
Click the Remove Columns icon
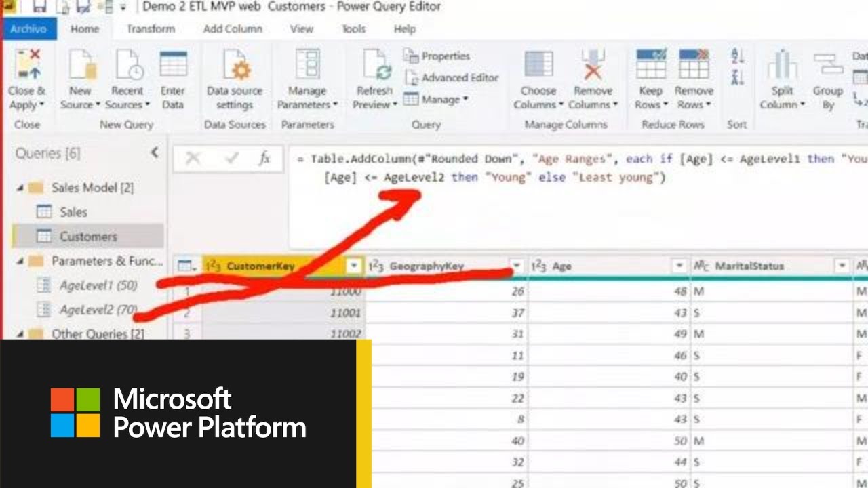tap(593, 66)
